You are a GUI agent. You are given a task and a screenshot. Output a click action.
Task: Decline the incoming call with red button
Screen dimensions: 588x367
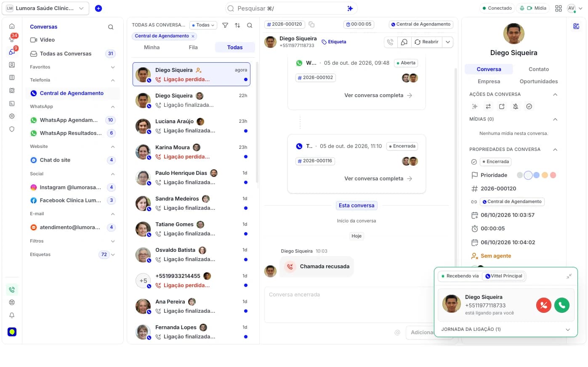click(x=544, y=305)
